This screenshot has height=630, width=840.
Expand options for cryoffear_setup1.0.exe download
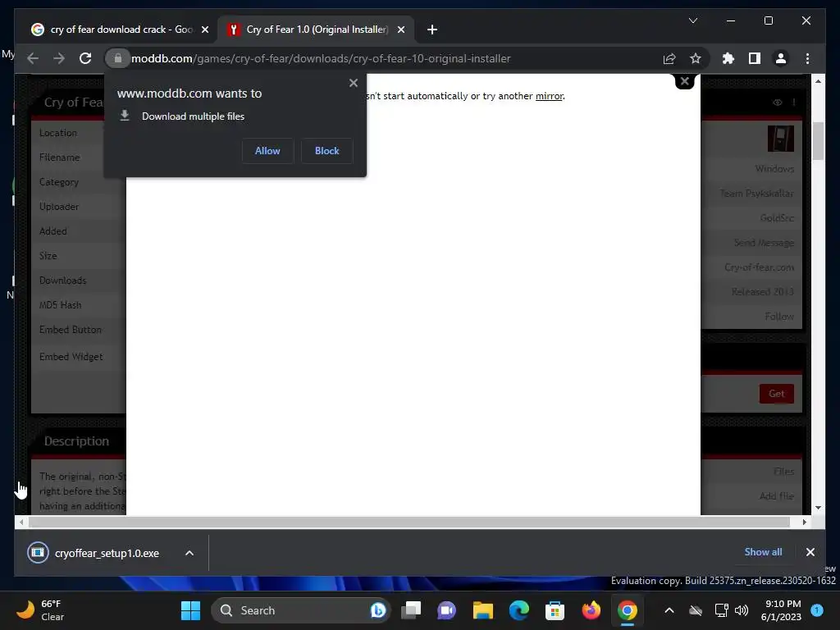click(189, 553)
